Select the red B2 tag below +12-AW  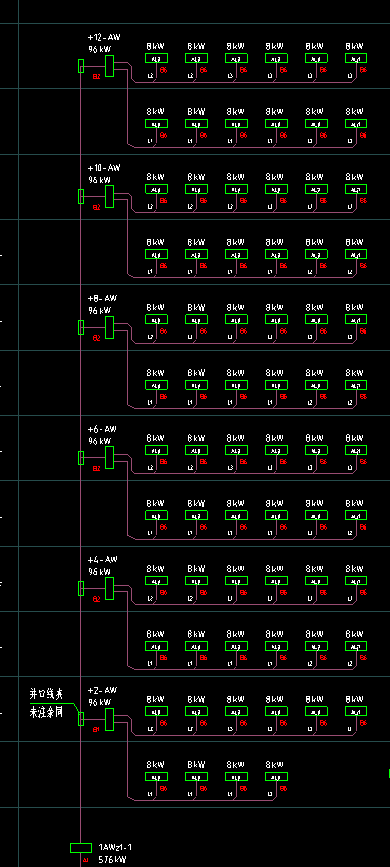click(x=96, y=76)
